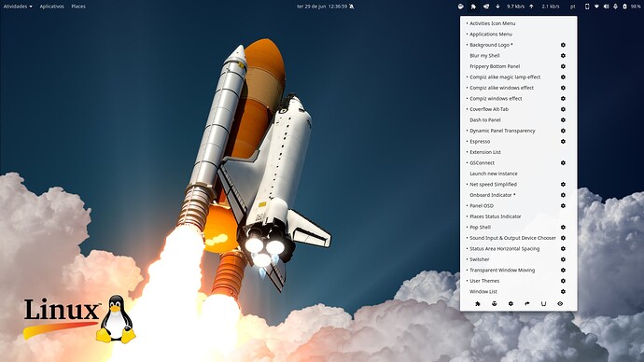Open settings gear for Espresso
Viewport: 644px width, 362px height.
coord(563,141)
